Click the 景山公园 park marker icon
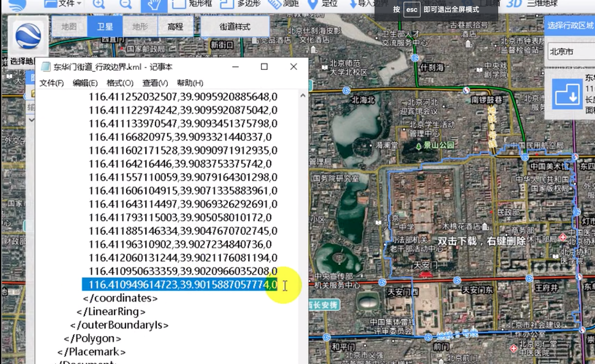595x364 pixels. [419, 146]
